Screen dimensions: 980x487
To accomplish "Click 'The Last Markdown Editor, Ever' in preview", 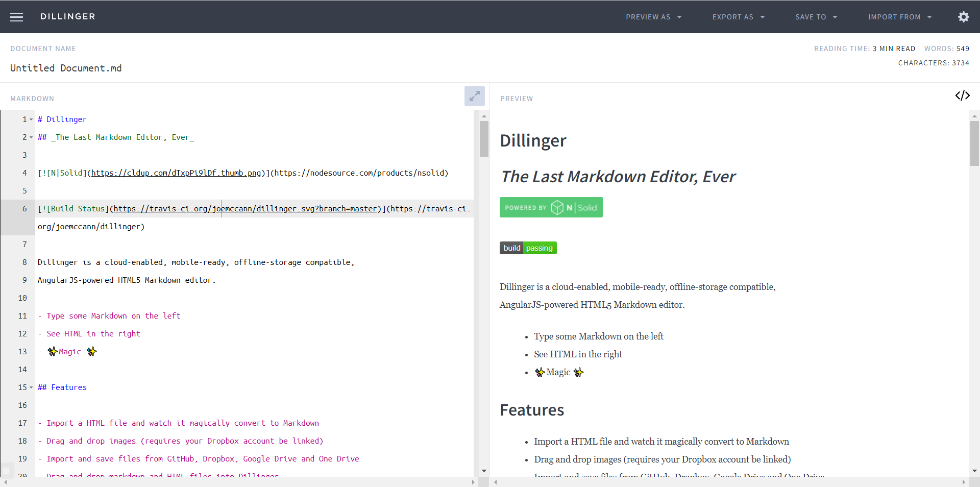I will coord(618,177).
